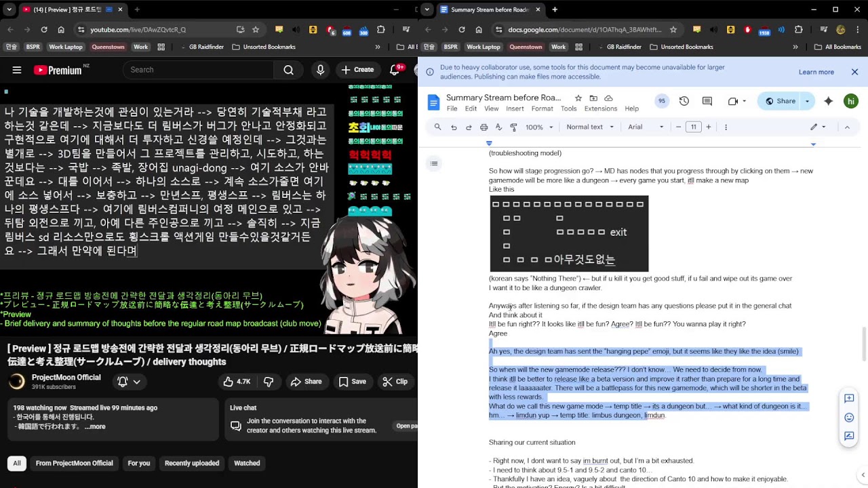Screen dimensions: 868x488
Task: Move the document using folder icon
Action: click(x=594, y=98)
